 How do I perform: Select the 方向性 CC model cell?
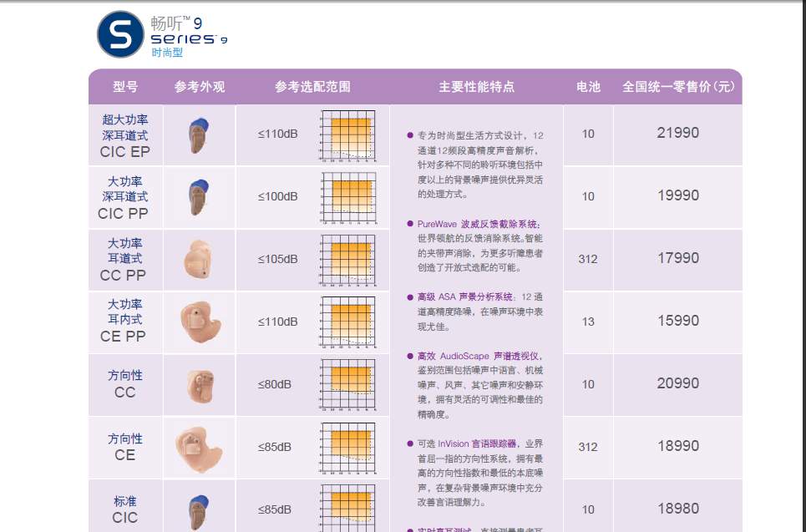[125, 384]
